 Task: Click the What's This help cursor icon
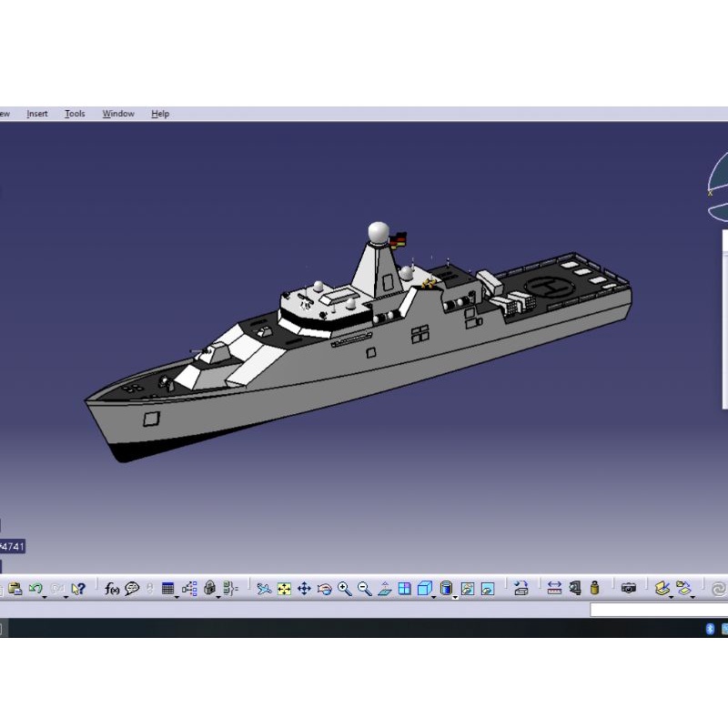point(78,588)
